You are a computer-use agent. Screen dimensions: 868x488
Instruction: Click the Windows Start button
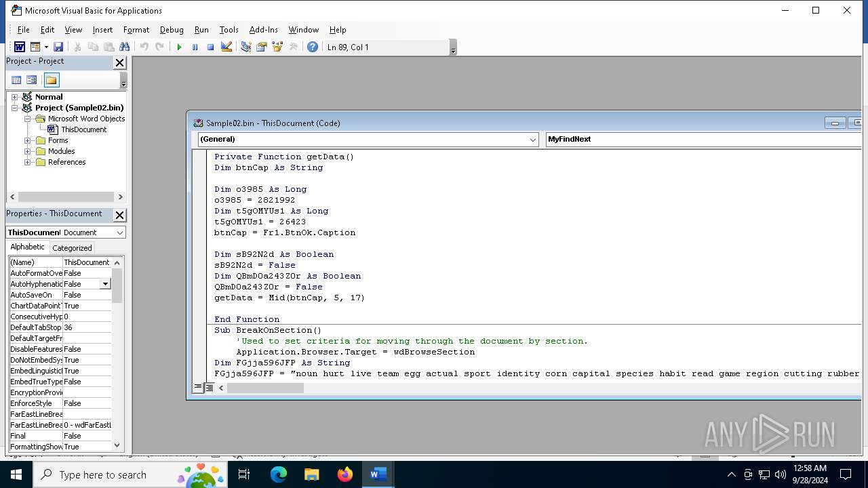16,474
